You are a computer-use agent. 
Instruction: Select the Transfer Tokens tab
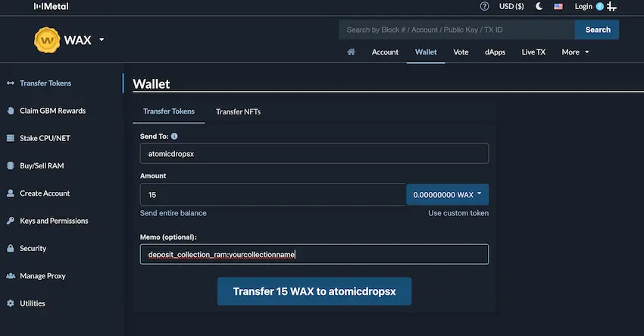[x=169, y=111]
